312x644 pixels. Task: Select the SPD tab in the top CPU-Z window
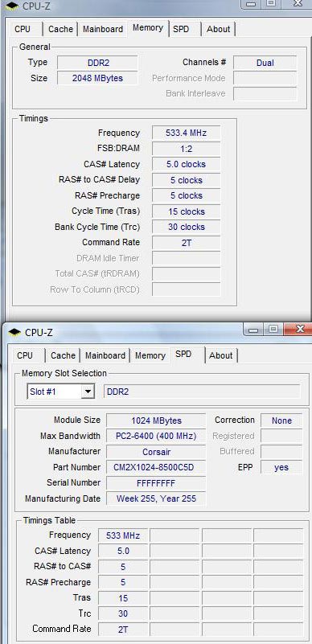(181, 29)
